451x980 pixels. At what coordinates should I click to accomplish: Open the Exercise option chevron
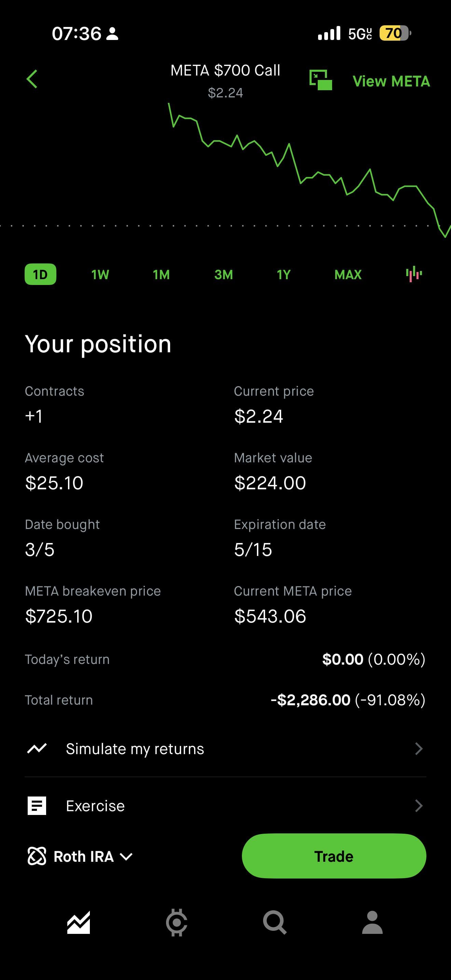pyautogui.click(x=418, y=805)
